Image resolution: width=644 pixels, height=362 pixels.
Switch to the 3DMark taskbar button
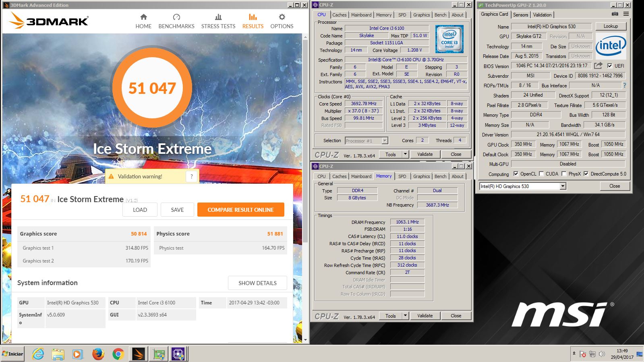point(138,354)
